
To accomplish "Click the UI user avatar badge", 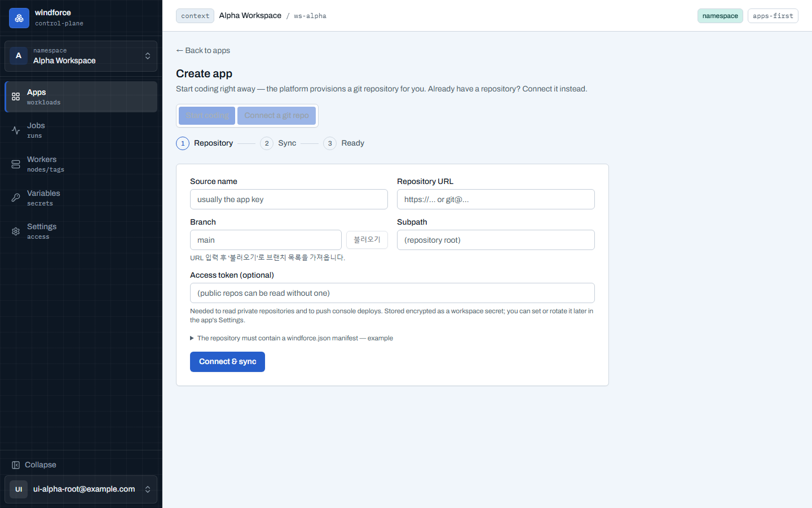I will point(19,489).
